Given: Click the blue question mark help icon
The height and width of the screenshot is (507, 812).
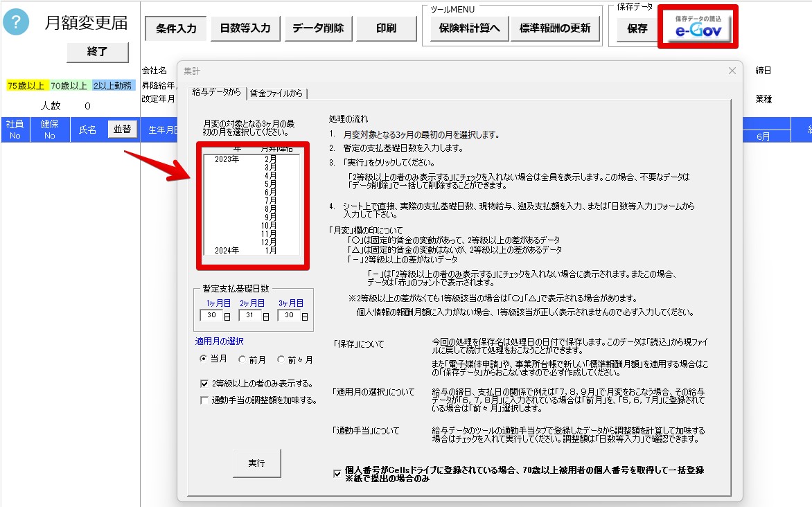Looking at the screenshot, I should point(16,22).
